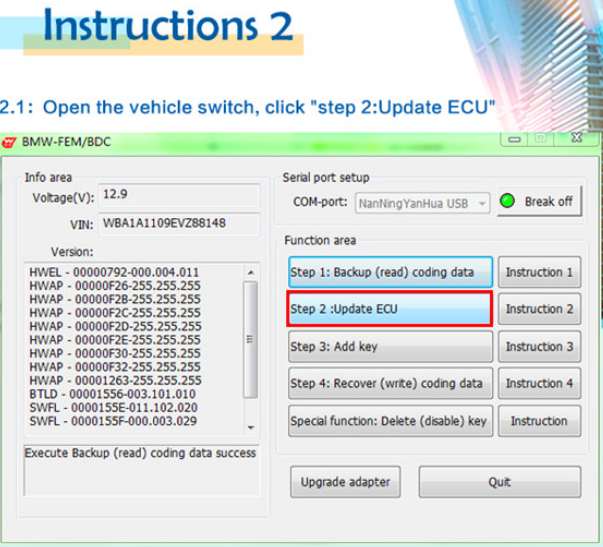Click the Break off connection button
Screen dimensions: 603x547
539,201
